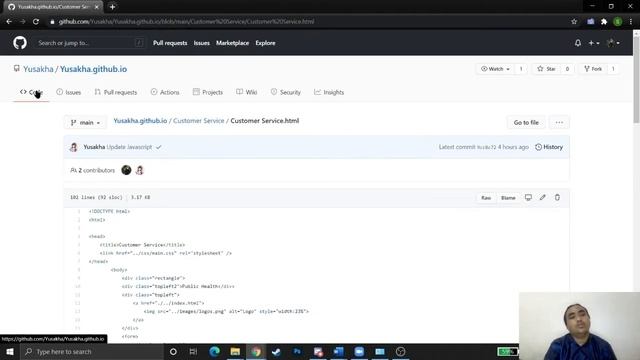The image size is (640, 360).
Task: Click the Cortana circle icon
Action: click(173, 351)
